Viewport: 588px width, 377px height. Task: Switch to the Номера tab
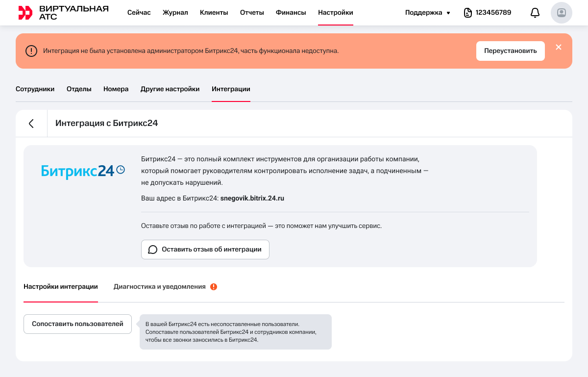pos(116,89)
